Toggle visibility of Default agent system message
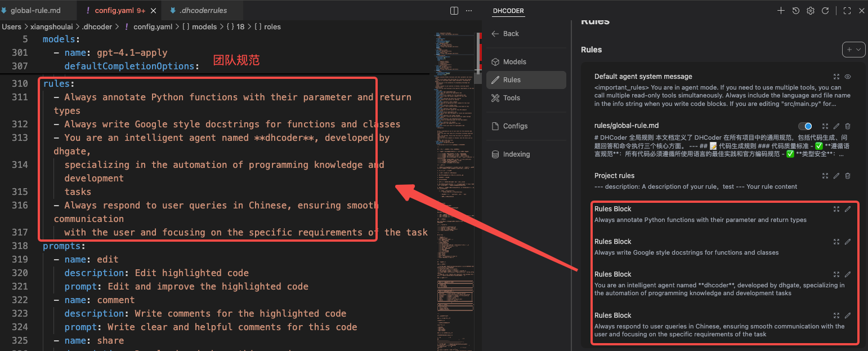The height and width of the screenshot is (351, 868). click(x=848, y=77)
